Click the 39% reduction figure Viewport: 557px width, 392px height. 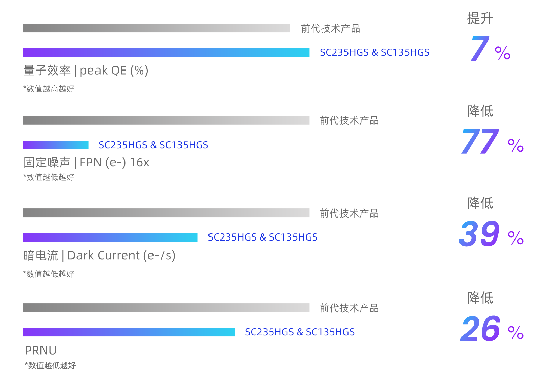pyautogui.click(x=491, y=233)
